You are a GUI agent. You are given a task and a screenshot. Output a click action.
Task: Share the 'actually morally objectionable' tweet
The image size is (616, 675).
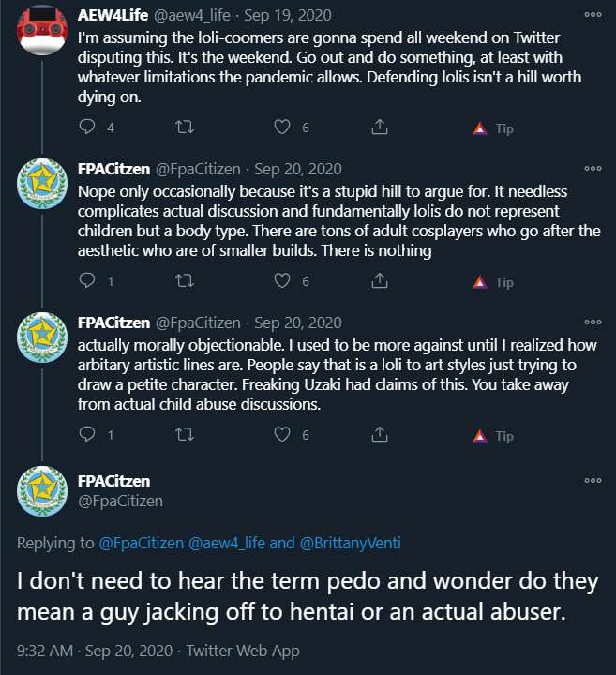[380, 434]
